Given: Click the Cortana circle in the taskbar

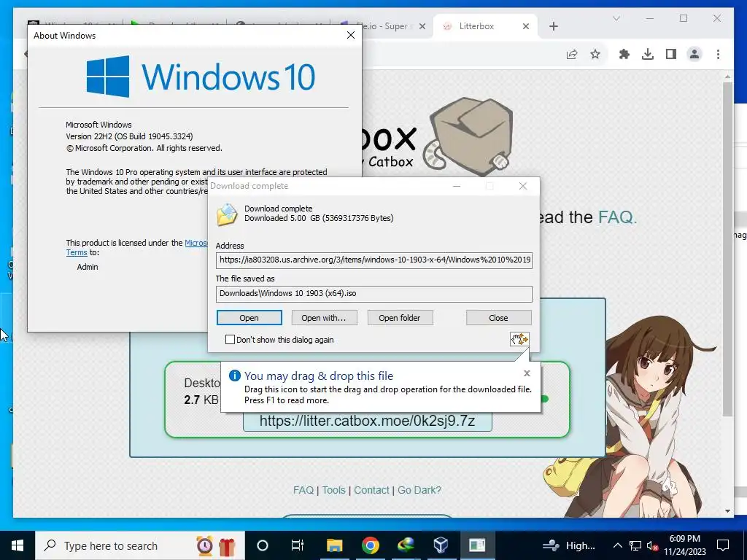Looking at the screenshot, I should [x=263, y=545].
